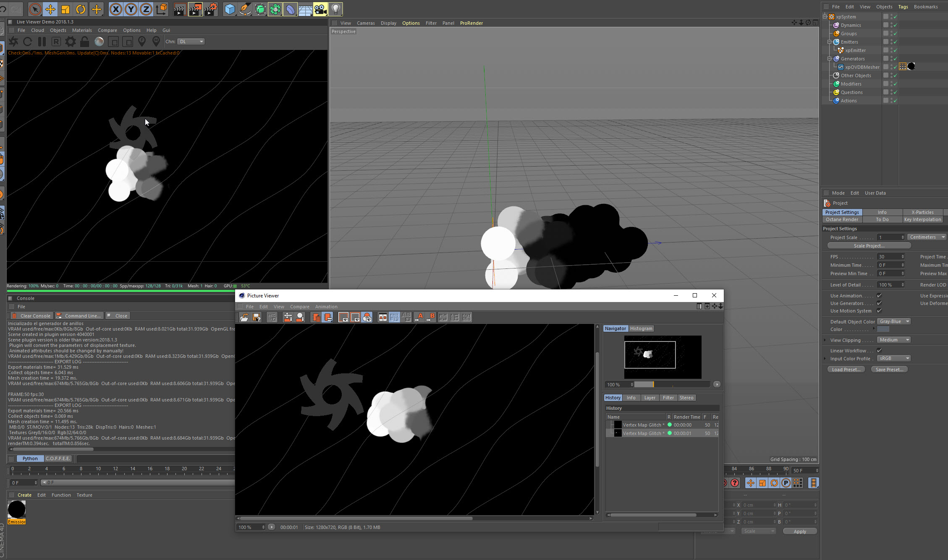The height and width of the screenshot is (560, 948).
Task: Click the Scale tool icon
Action: pos(65,9)
